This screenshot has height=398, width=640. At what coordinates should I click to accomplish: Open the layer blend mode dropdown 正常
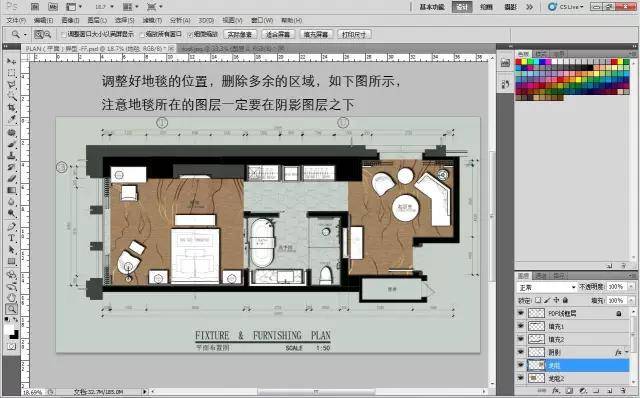coord(547,287)
